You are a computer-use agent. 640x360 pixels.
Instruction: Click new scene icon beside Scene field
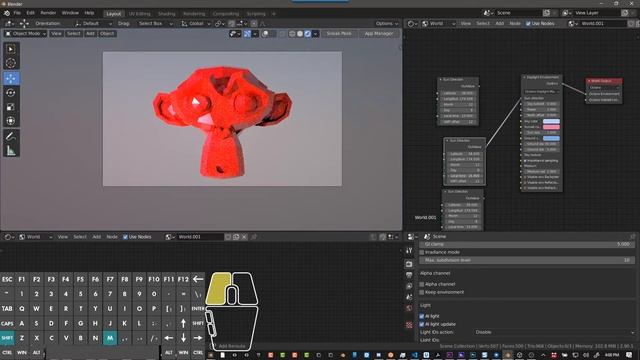click(547, 13)
